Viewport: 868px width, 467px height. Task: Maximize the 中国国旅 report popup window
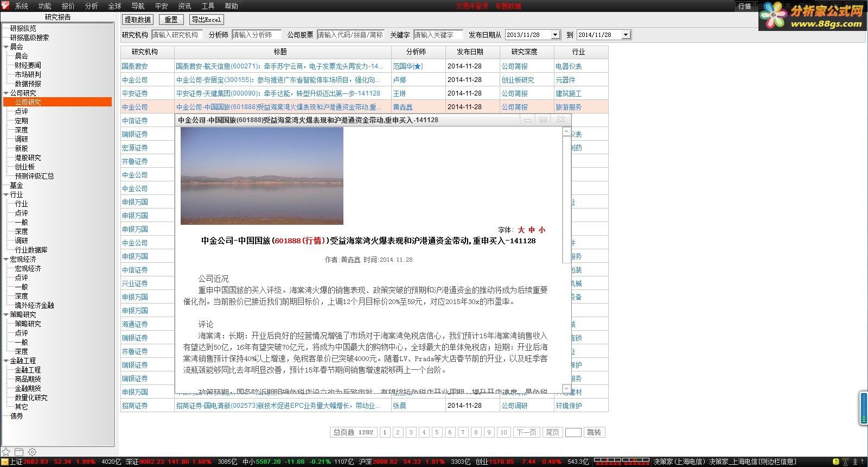coord(543,120)
